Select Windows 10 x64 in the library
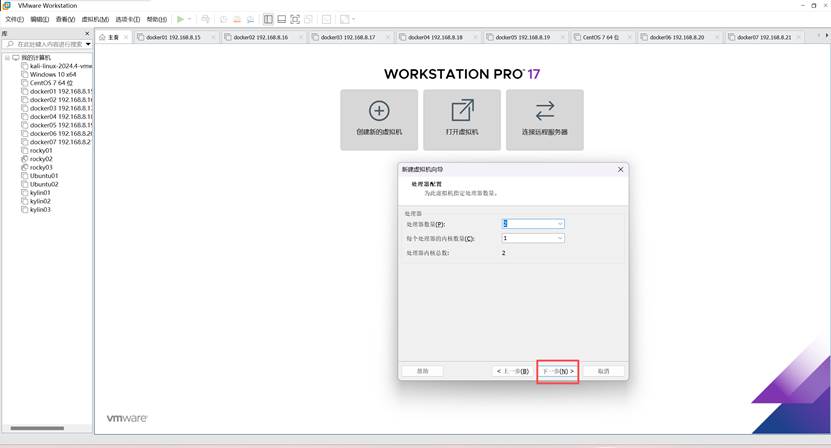Image resolution: width=831 pixels, height=448 pixels. coord(49,74)
